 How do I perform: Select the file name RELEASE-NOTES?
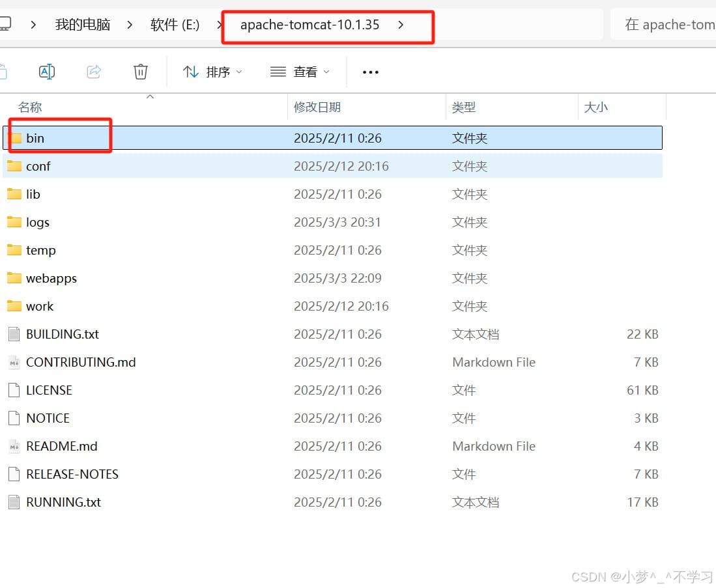point(72,474)
